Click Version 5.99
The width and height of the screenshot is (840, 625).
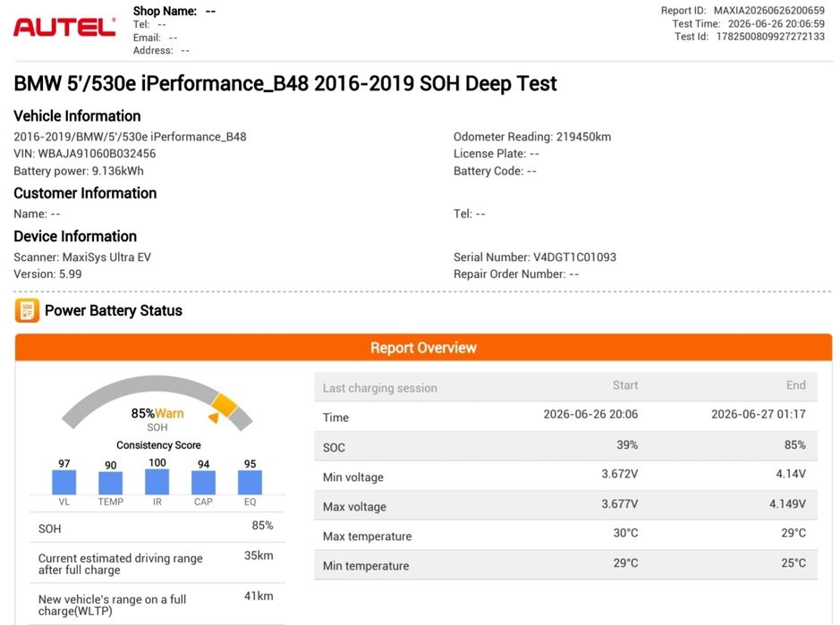[47, 274]
